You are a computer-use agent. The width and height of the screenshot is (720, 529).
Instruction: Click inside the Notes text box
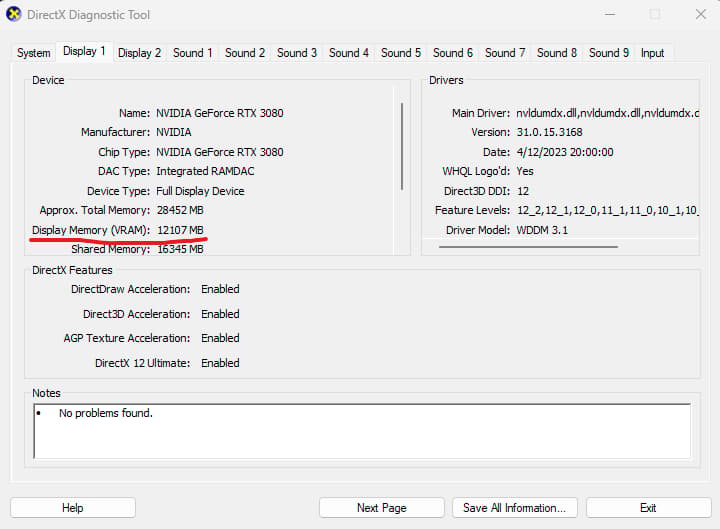(x=362, y=431)
